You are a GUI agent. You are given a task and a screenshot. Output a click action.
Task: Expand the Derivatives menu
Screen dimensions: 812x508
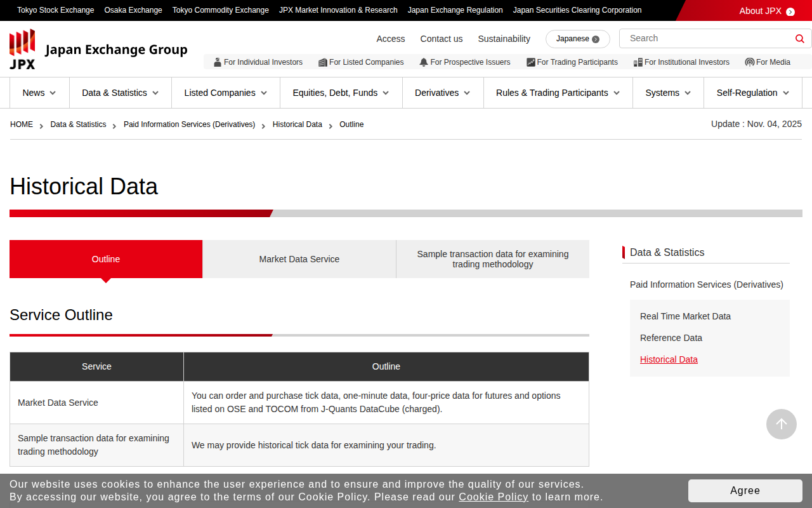(x=443, y=93)
